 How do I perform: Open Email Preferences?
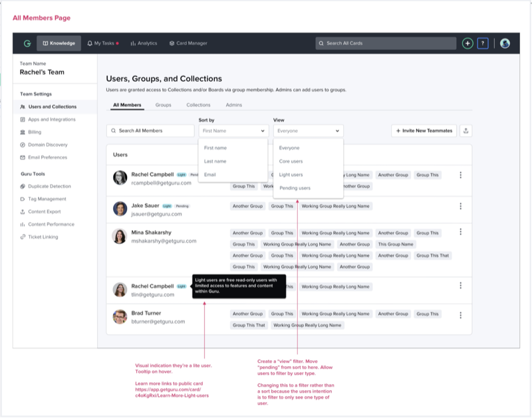coord(43,157)
